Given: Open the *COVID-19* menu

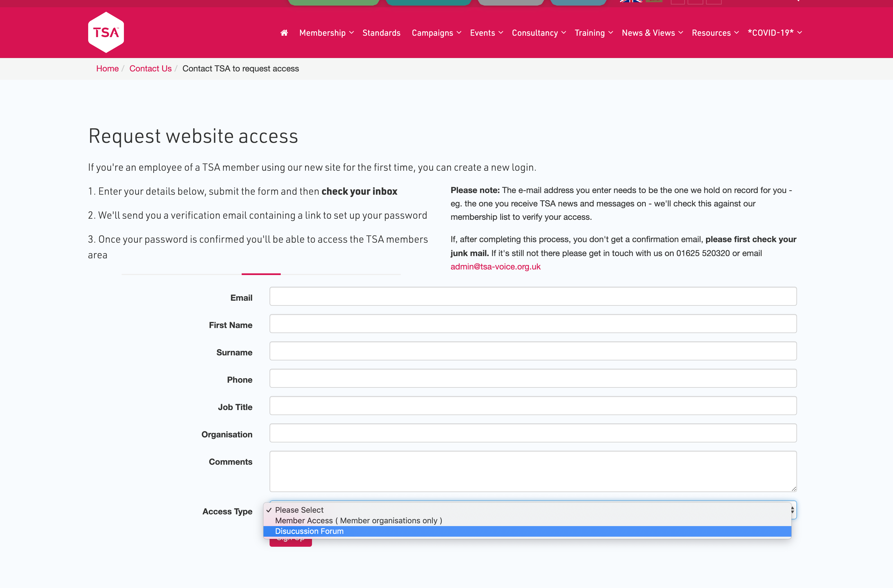Looking at the screenshot, I should click(x=775, y=33).
